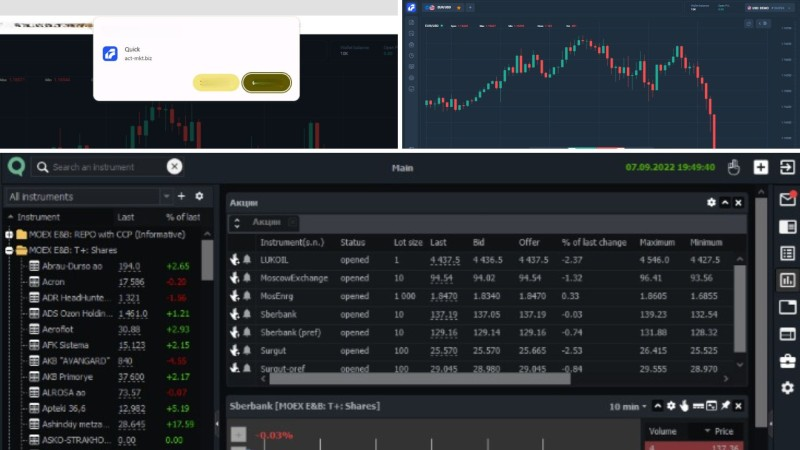
Task: Collapse the MOEX E&B: T+: Shares folder
Action: pos(9,250)
